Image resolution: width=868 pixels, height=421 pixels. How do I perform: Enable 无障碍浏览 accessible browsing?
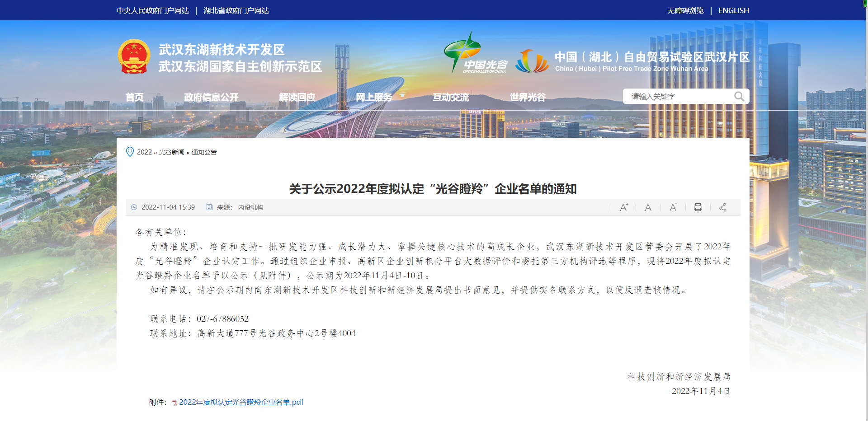(x=685, y=10)
